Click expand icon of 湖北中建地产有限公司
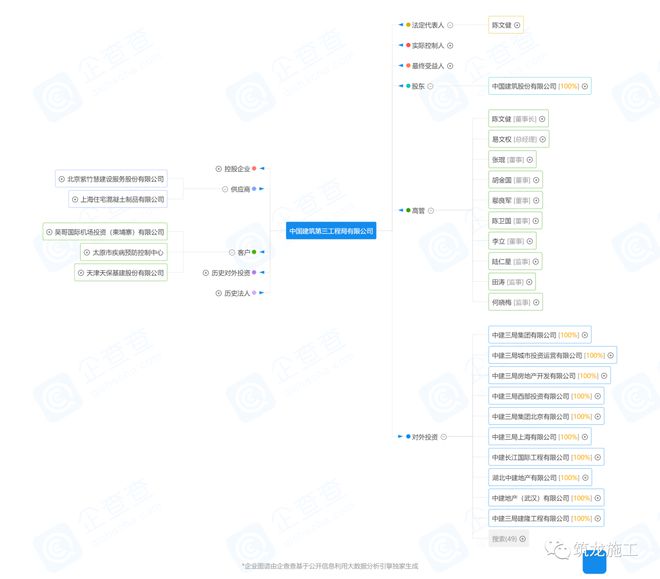Viewport: 660px width, 579px height. 585,478
